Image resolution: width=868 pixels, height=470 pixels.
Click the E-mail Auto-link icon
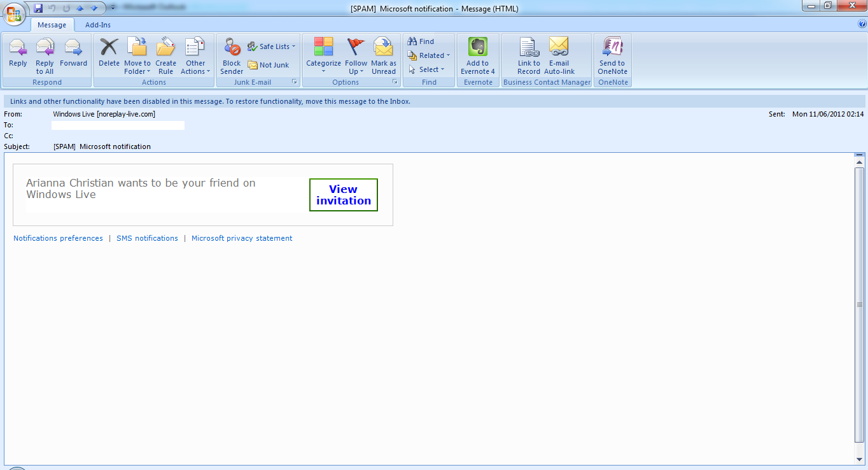click(x=559, y=55)
